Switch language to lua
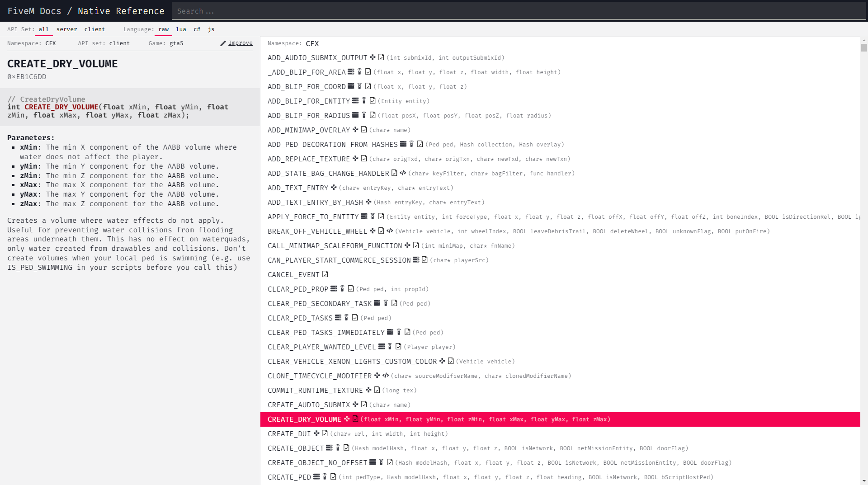Image resolution: width=868 pixels, height=485 pixels. [181, 29]
